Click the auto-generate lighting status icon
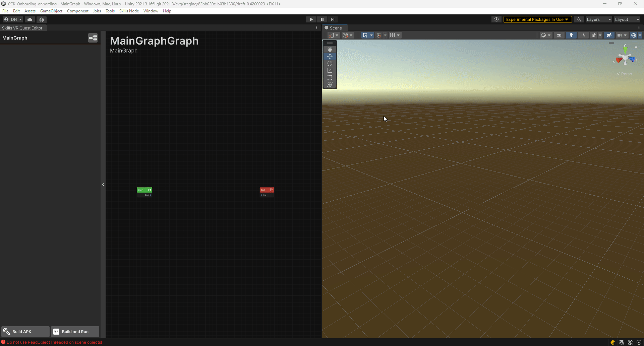This screenshot has height=346, width=644. [x=630, y=342]
